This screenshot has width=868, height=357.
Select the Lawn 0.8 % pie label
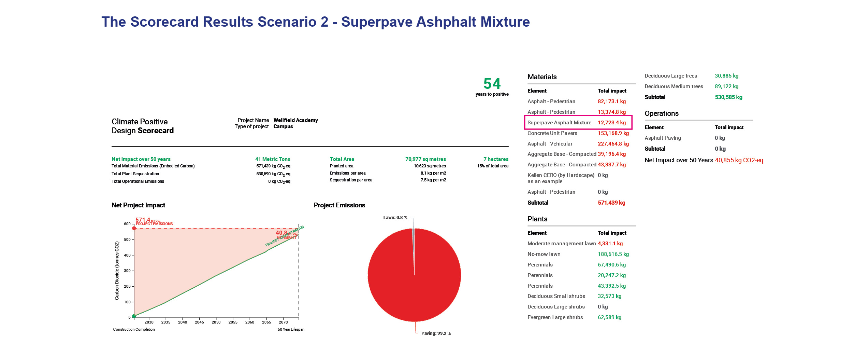click(395, 218)
